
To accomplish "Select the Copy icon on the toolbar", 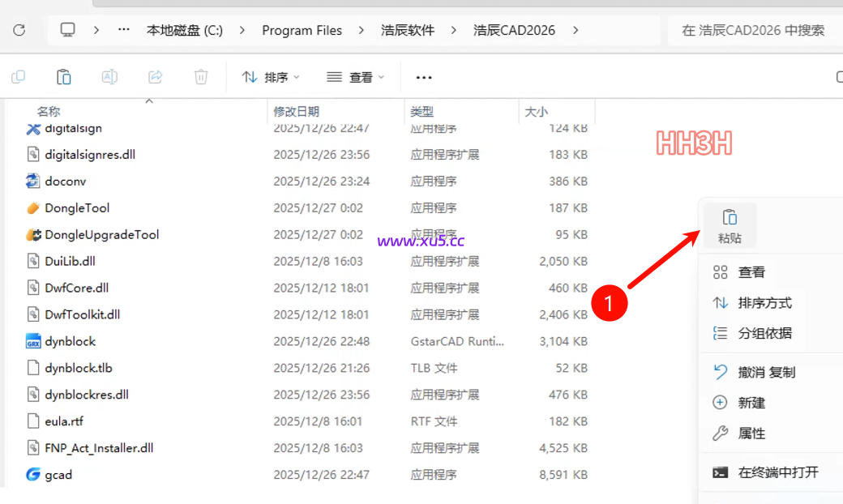I will [18, 76].
